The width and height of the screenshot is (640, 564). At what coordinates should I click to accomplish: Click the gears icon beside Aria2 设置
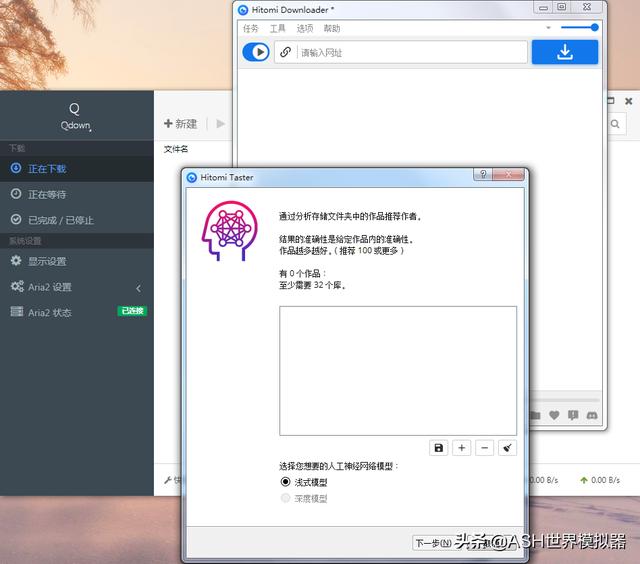[17, 286]
